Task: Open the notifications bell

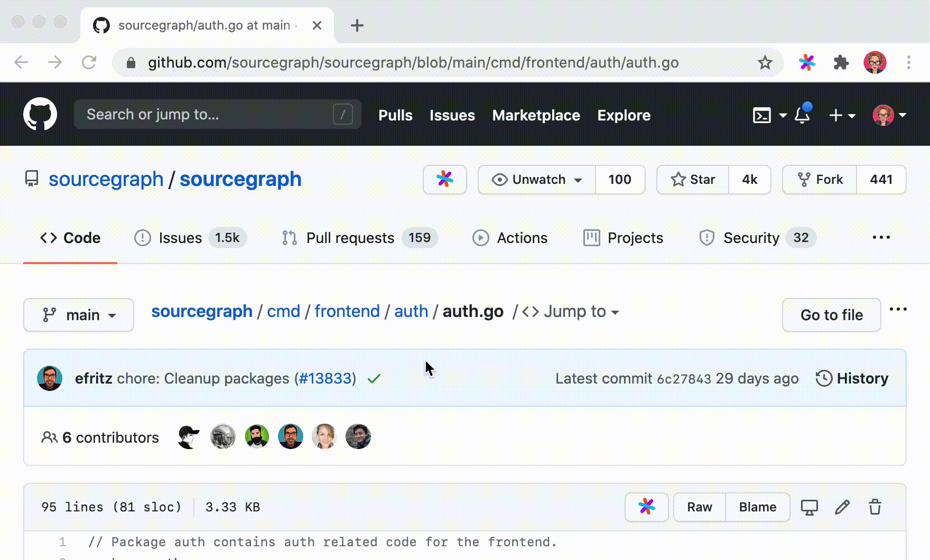Action: [803, 114]
